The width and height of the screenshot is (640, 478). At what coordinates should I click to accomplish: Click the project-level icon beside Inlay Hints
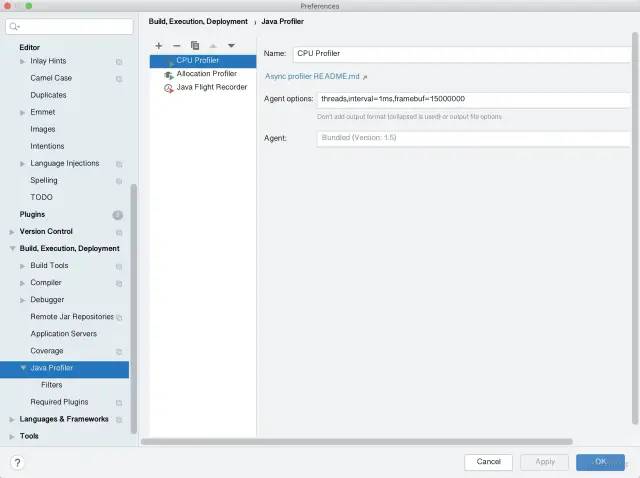click(x=119, y=62)
